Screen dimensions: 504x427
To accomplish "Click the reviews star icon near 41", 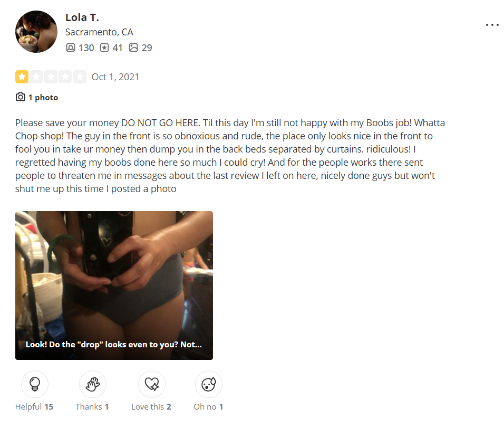I will tap(104, 48).
